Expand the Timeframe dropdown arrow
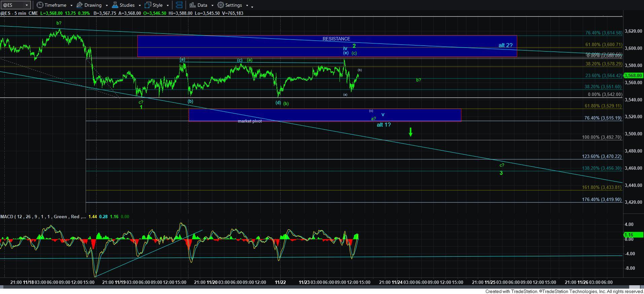Screen dimensions: 644x294 click(x=71, y=5)
